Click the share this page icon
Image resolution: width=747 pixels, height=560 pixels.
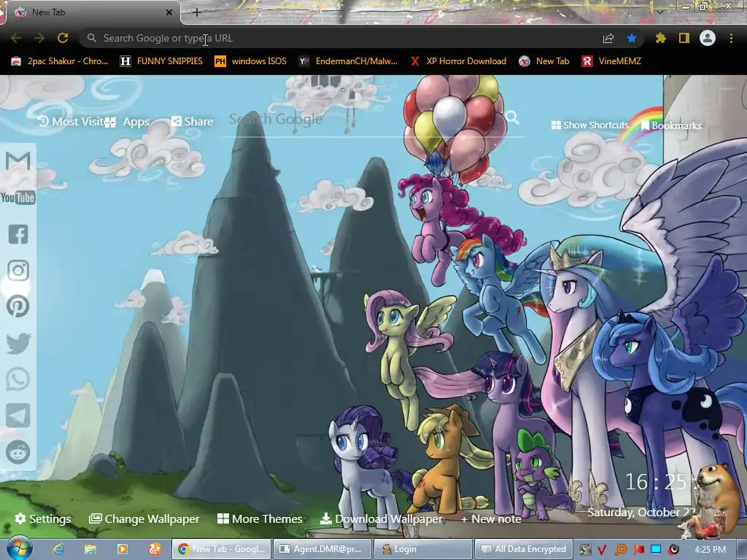(x=608, y=39)
